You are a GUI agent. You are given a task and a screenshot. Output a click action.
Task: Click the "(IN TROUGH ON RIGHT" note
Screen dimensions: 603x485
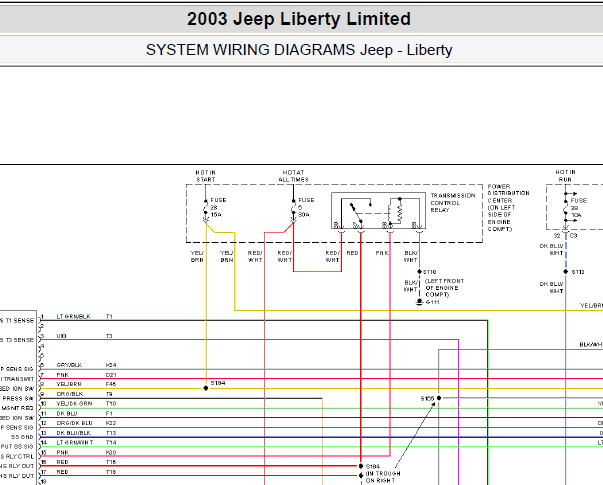point(383,477)
